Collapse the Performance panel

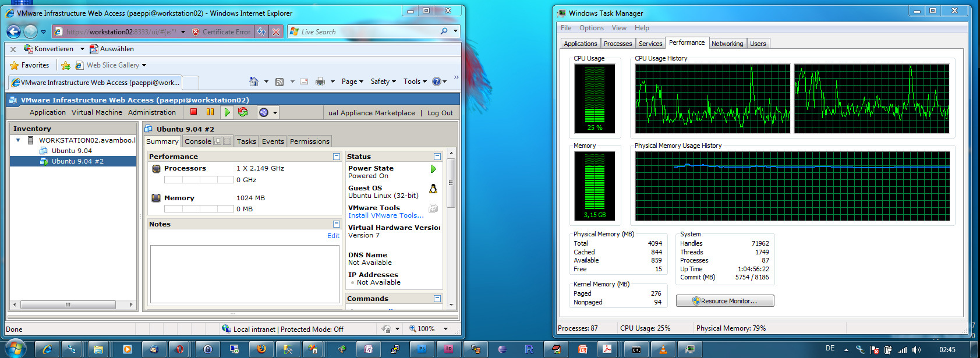(336, 157)
